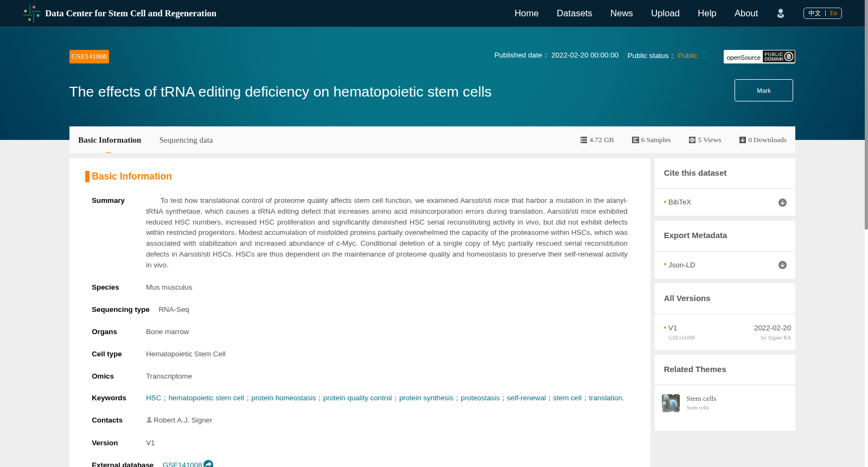Open the Stem cells related theme thumbnail

671,403
